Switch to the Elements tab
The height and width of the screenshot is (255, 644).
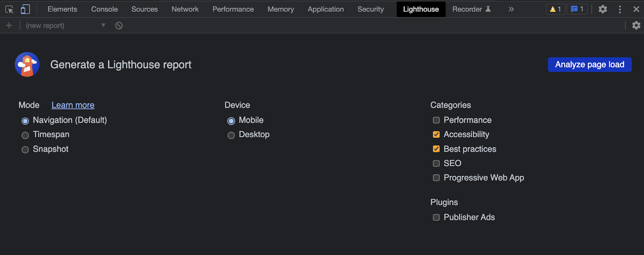point(62,9)
